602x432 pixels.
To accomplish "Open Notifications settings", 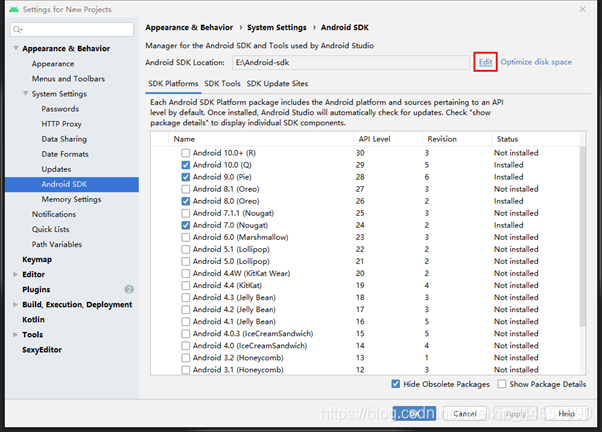I will [x=54, y=214].
